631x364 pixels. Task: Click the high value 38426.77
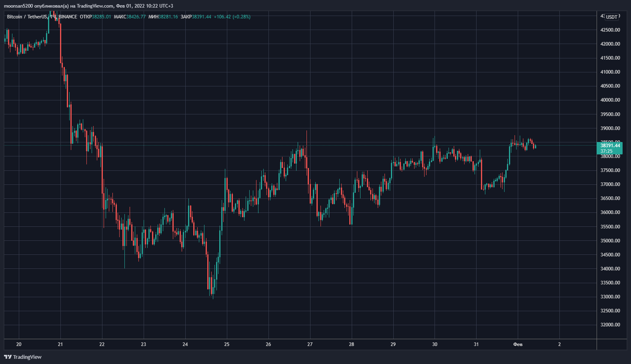tap(136, 17)
